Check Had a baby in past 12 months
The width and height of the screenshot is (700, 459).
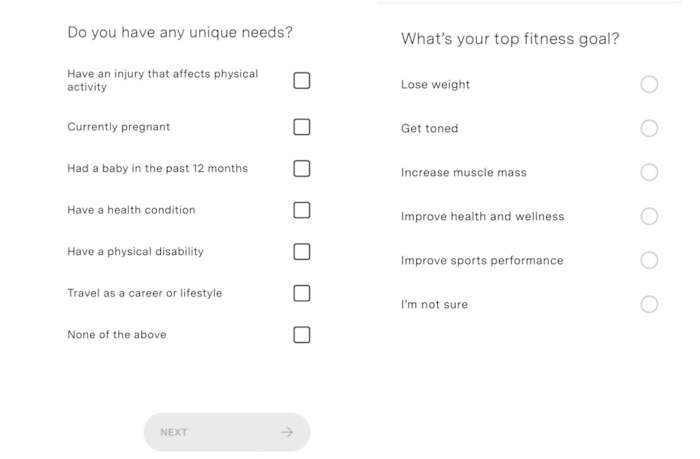301,168
